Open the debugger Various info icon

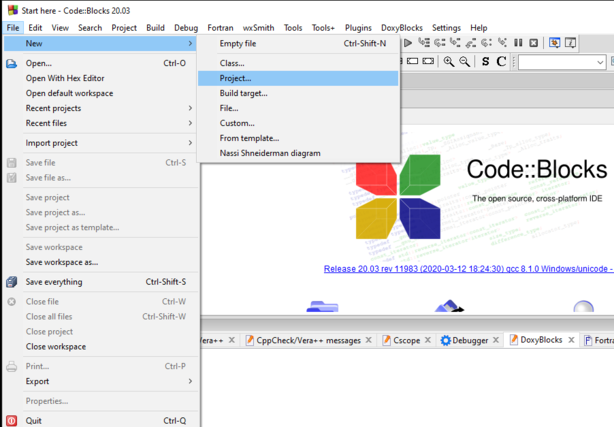tap(571, 43)
